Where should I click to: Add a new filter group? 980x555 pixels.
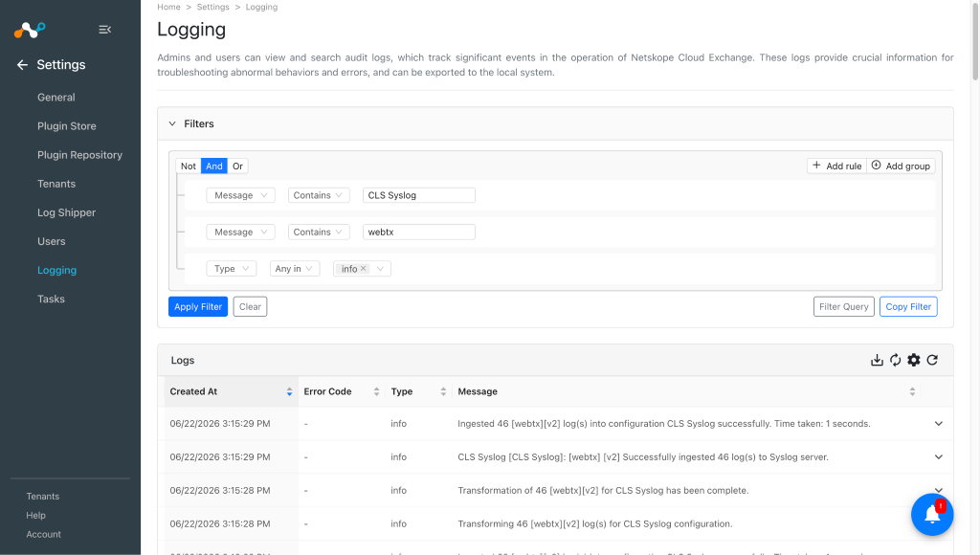901,166
